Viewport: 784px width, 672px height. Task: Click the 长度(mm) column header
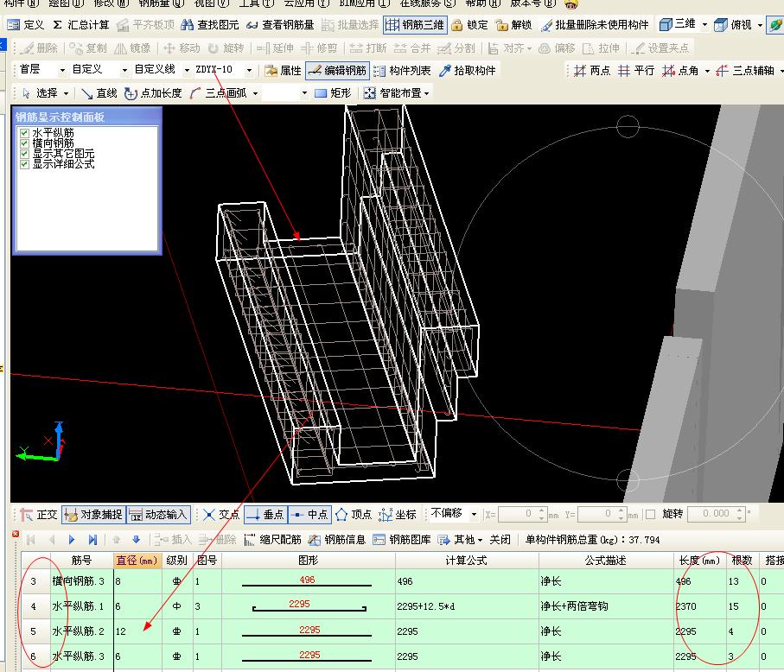[x=699, y=561]
